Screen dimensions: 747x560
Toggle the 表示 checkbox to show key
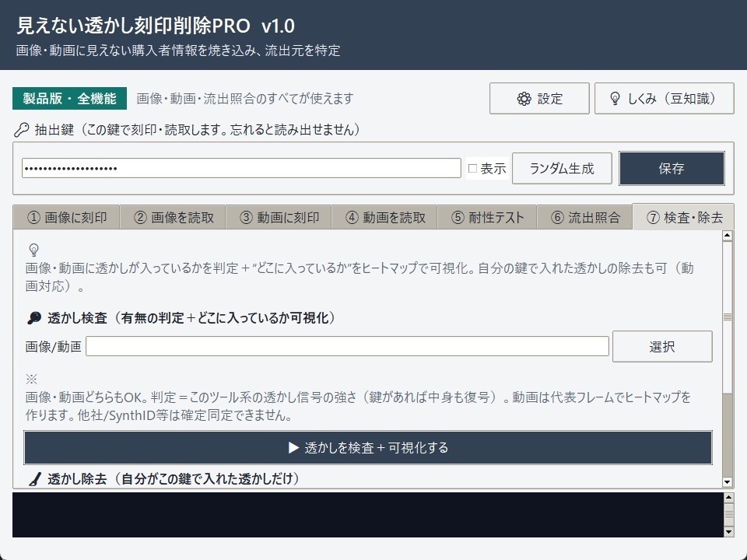(472, 168)
